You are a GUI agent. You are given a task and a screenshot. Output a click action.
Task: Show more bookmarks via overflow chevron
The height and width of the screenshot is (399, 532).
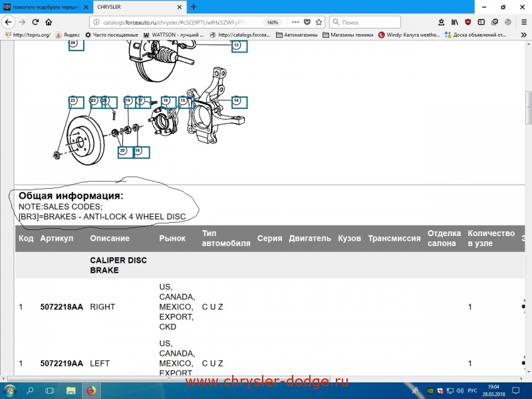pos(523,35)
